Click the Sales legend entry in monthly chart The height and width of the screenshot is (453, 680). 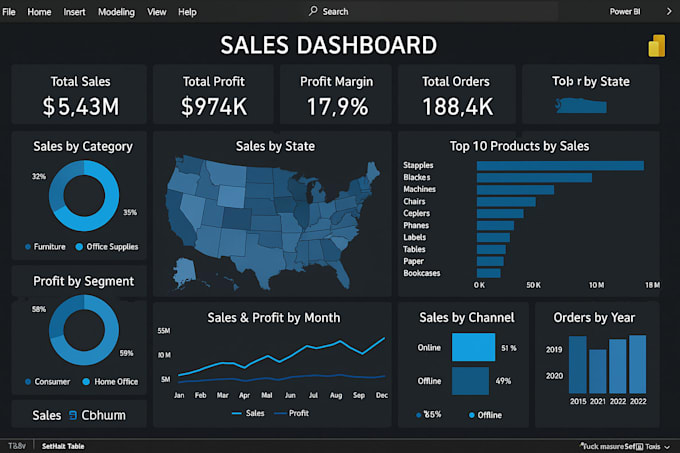coord(248,414)
